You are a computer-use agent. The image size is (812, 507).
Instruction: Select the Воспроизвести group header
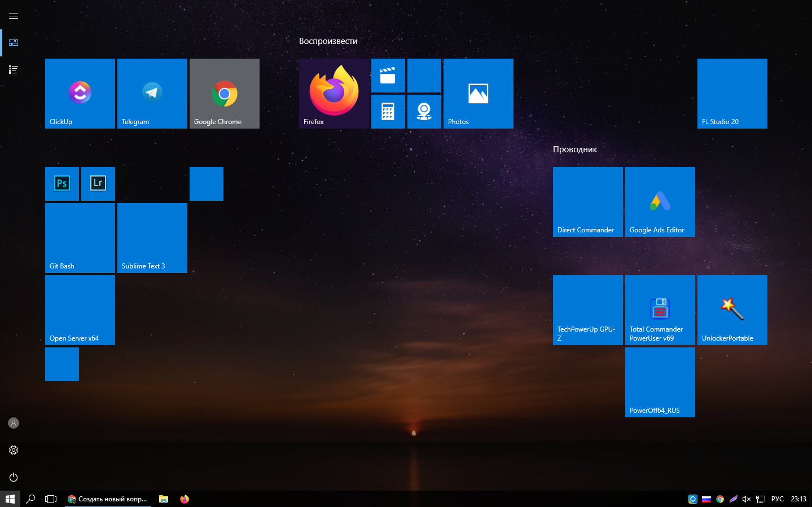[328, 41]
